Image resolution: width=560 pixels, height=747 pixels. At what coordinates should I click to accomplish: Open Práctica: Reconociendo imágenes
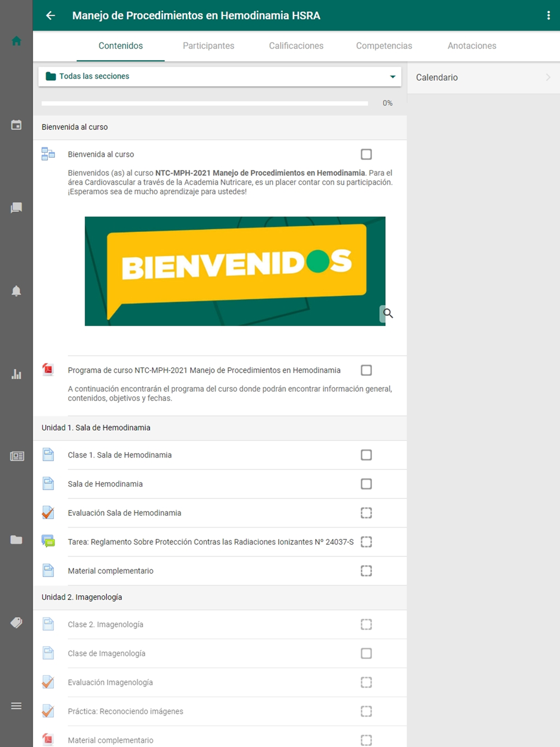click(125, 711)
